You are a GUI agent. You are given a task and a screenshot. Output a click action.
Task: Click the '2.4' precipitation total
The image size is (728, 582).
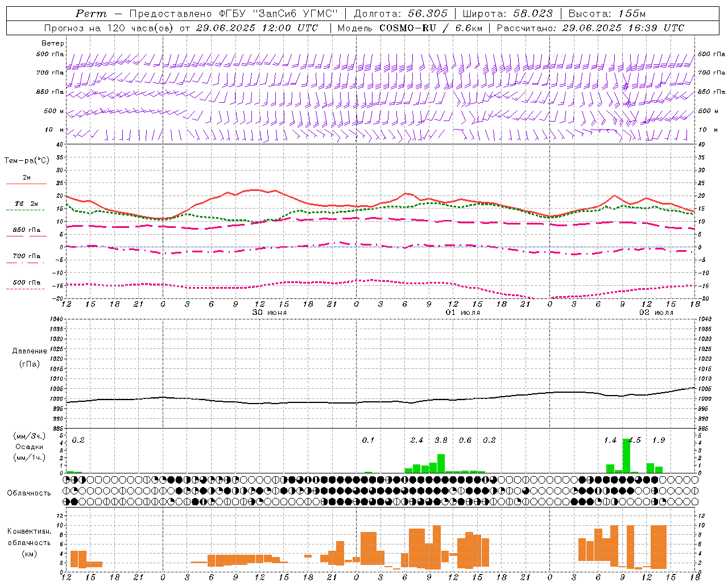tap(417, 440)
